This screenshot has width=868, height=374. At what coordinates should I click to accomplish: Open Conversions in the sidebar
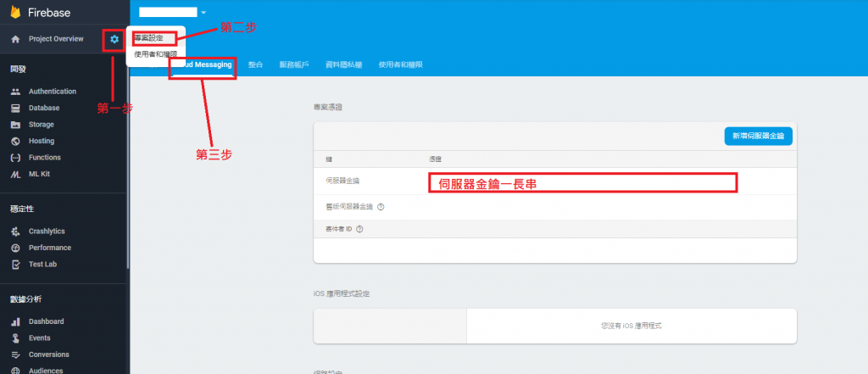(49, 354)
